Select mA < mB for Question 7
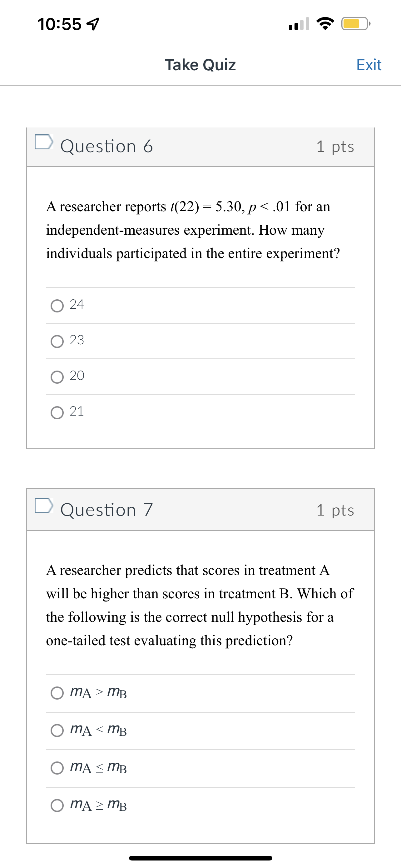Screen dimensions: 401x868 [x=57, y=731]
